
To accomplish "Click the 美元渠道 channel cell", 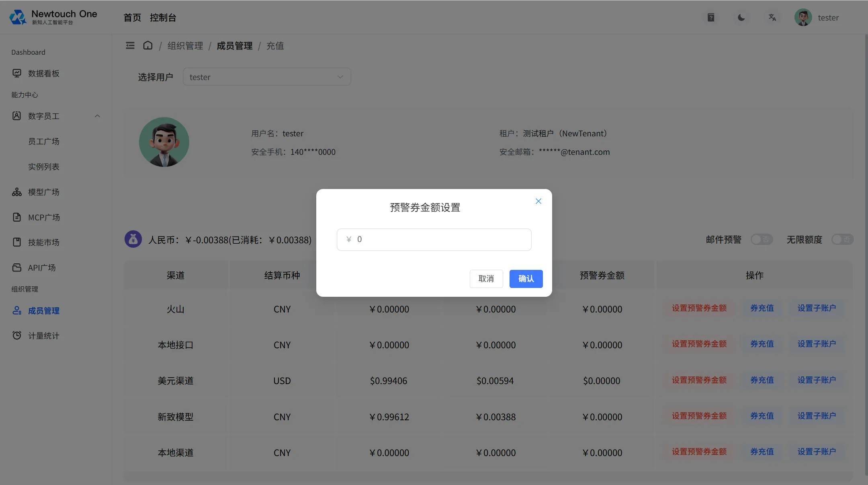I will point(176,381).
